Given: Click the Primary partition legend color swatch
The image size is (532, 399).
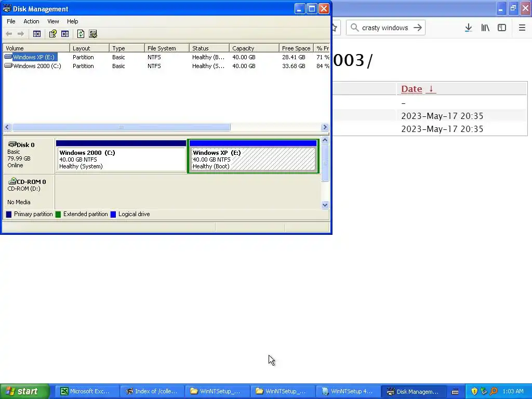Looking at the screenshot, I should pos(9,215).
